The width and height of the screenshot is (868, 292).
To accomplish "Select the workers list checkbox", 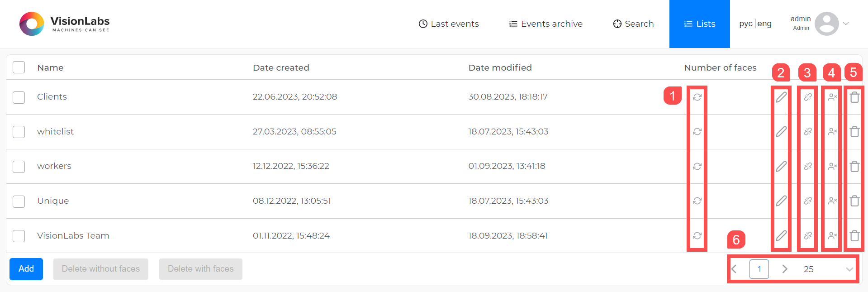I will coord(19,167).
